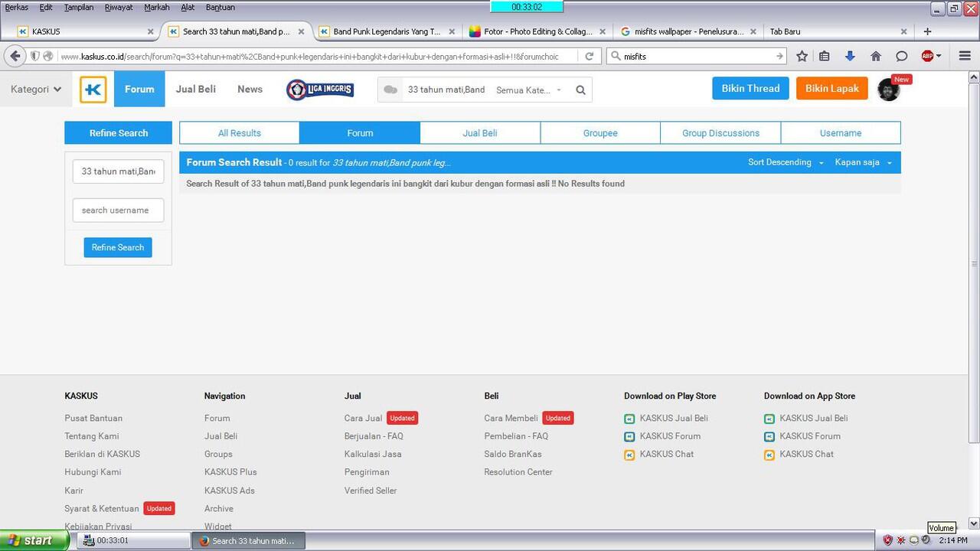Open the Semua Kategori dropdown
This screenshot has width=980, height=551.
point(530,90)
